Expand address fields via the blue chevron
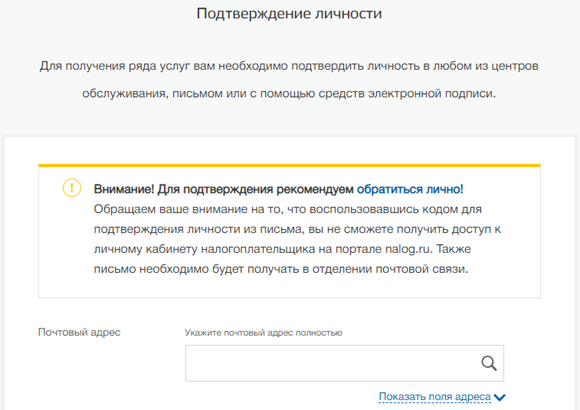Viewport: 580px width, 410px height. tap(500, 397)
